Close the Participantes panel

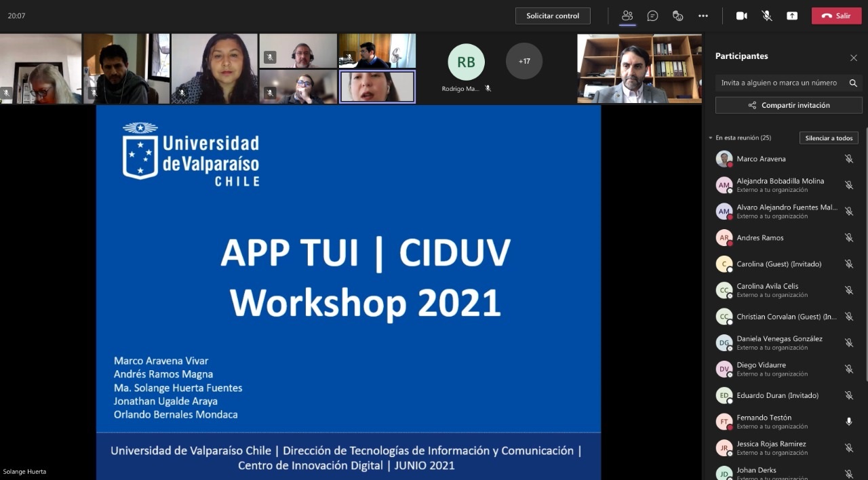point(854,58)
